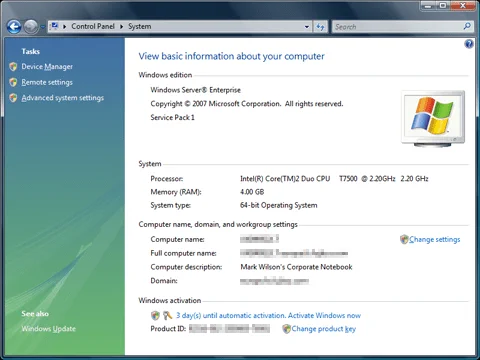480x360 pixels.
Task: Click shield icon beside activation message
Action: 155,315
